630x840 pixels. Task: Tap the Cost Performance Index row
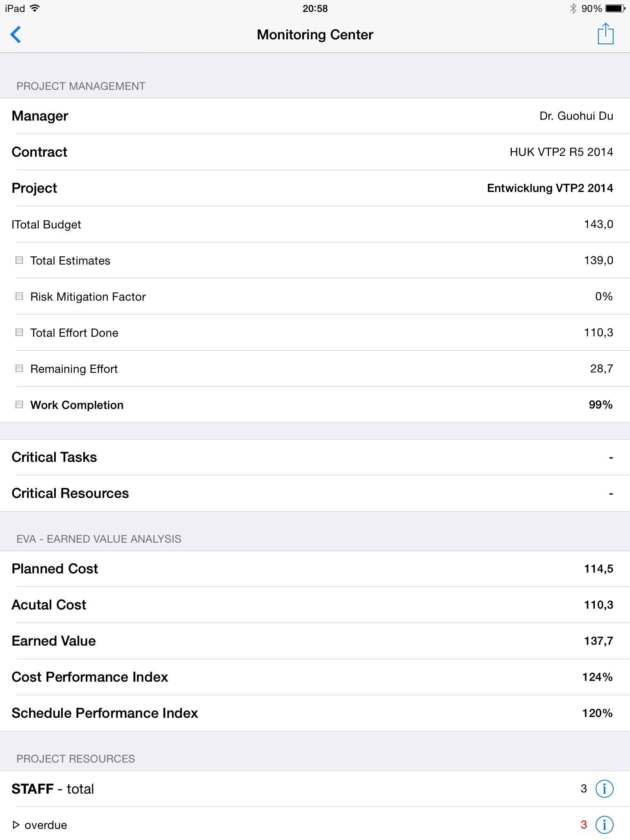point(315,677)
